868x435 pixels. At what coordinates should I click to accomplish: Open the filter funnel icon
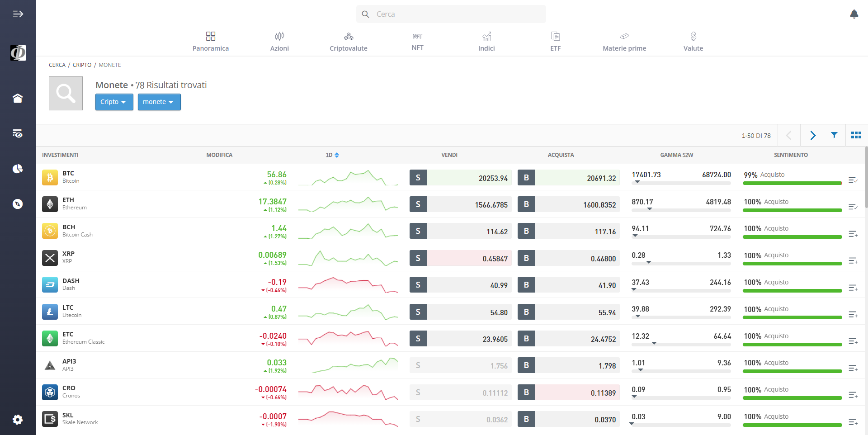[834, 135]
